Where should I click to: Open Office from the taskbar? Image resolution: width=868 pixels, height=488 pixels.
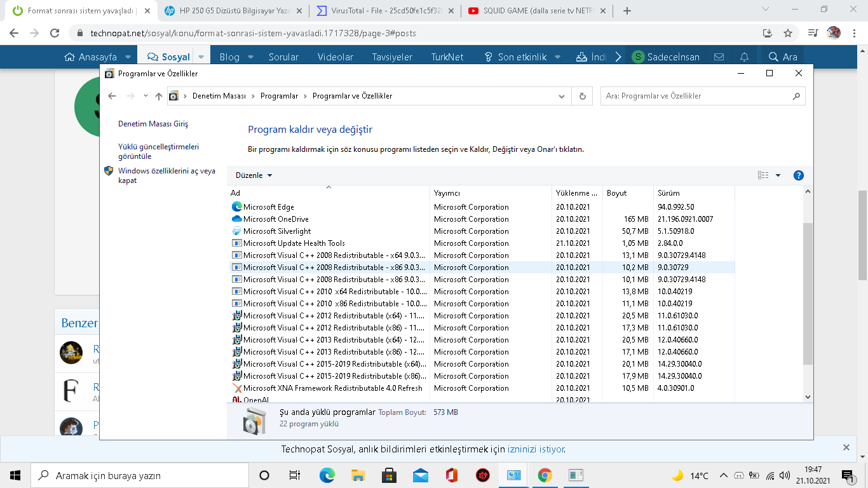click(451, 475)
